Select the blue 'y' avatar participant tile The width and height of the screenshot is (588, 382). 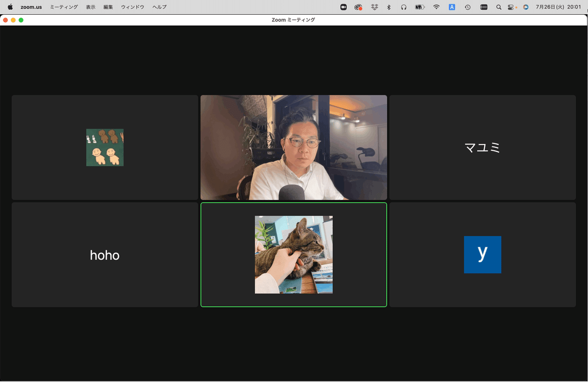pos(483,255)
